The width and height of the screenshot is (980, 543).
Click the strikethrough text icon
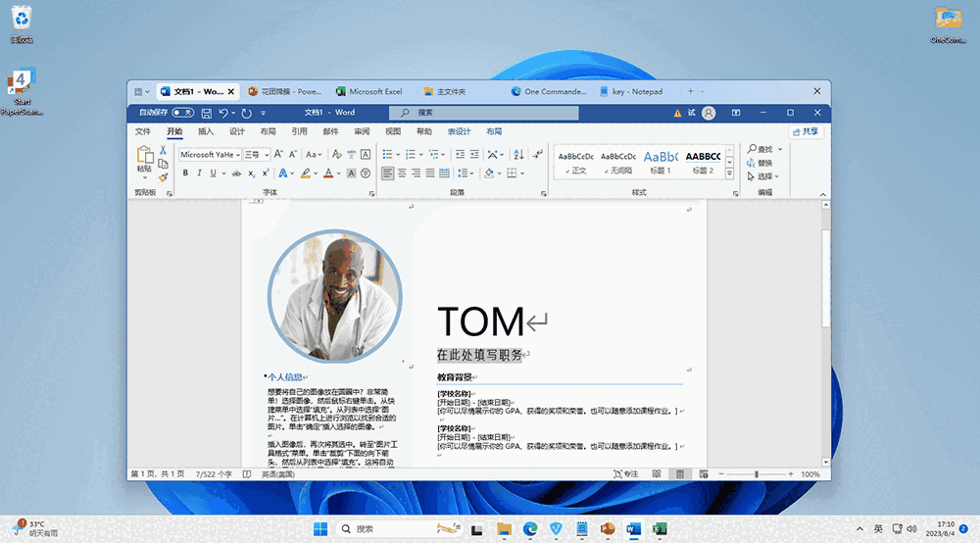click(235, 173)
